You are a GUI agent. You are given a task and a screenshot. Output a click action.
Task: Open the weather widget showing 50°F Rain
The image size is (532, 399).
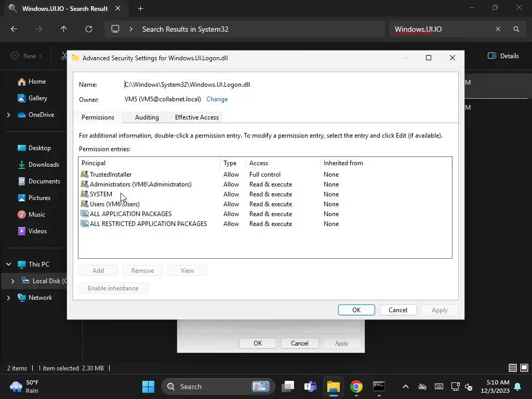[24, 387]
